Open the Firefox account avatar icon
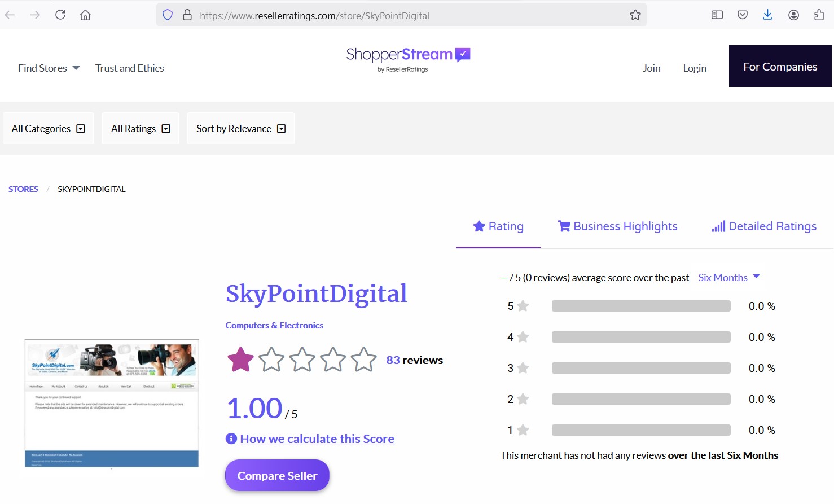The width and height of the screenshot is (834, 504). point(793,15)
